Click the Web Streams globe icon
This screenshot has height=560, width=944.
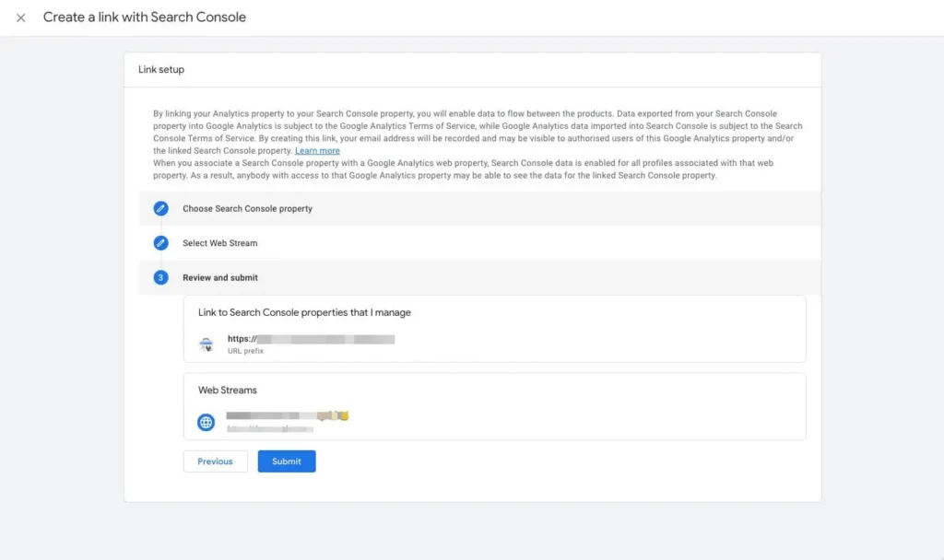pos(206,422)
